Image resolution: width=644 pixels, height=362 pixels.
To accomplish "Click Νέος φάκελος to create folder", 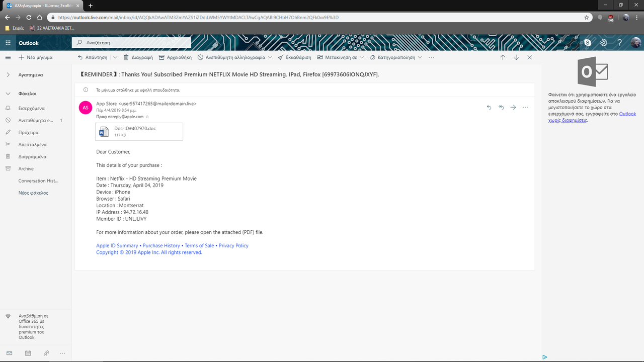I will pyautogui.click(x=34, y=193).
